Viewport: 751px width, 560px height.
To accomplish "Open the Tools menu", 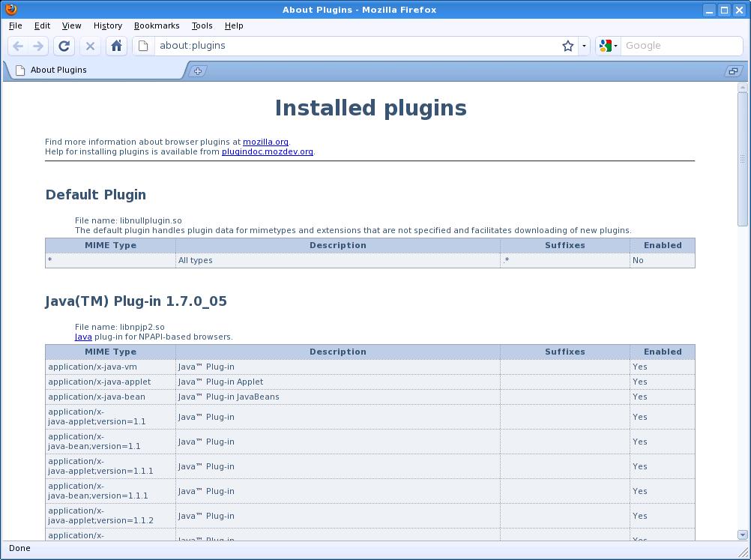I will pos(202,26).
